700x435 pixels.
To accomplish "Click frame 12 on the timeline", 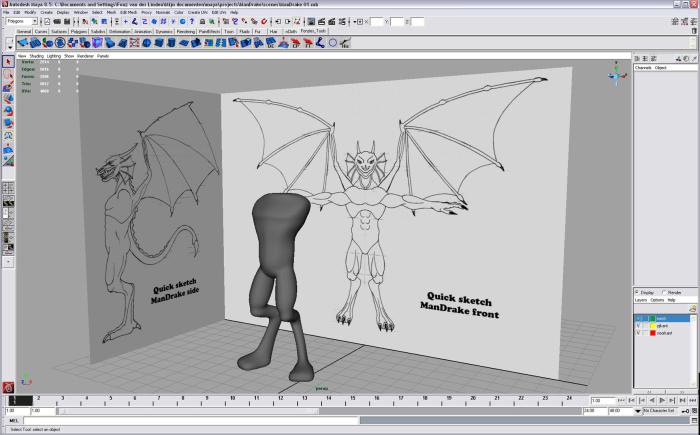I will click(280, 400).
